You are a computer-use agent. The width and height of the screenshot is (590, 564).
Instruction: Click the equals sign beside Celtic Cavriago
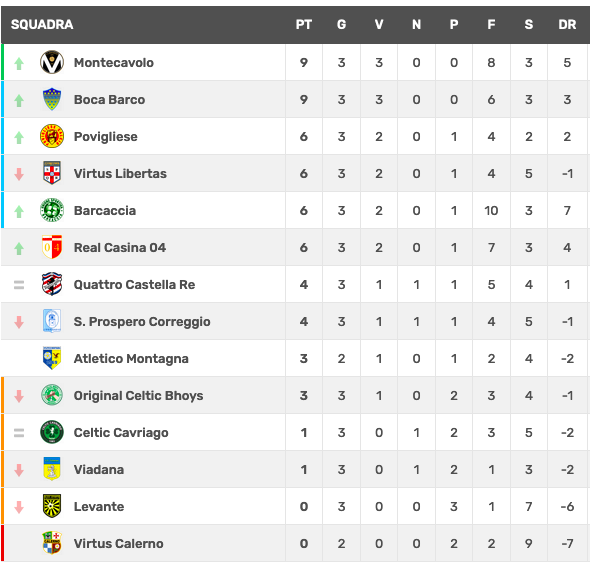pyautogui.click(x=19, y=433)
